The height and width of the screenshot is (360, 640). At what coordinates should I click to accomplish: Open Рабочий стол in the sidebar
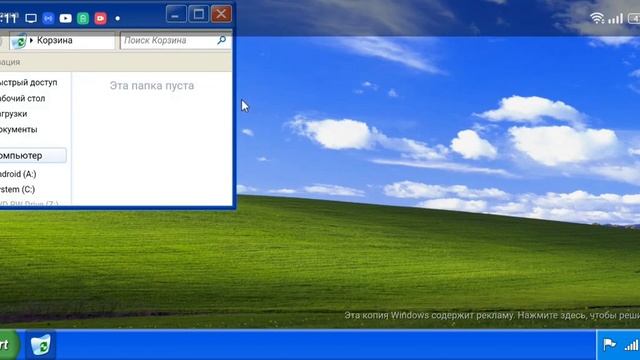(22, 98)
